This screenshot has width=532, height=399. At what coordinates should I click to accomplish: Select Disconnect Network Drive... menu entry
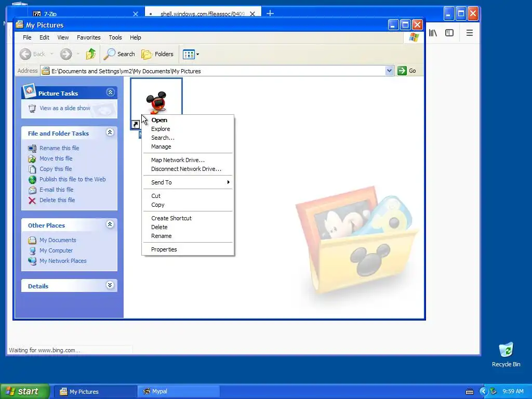click(x=188, y=169)
